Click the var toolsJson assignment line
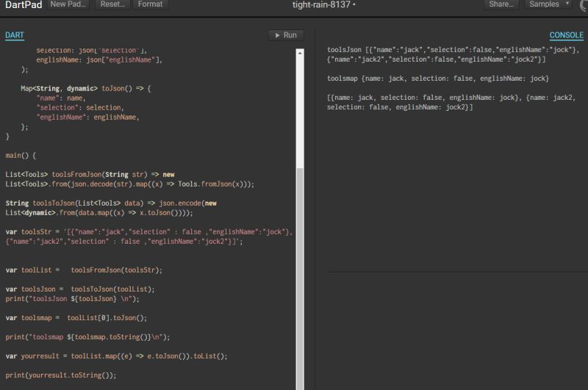The height and width of the screenshot is (390, 588). (x=80, y=289)
